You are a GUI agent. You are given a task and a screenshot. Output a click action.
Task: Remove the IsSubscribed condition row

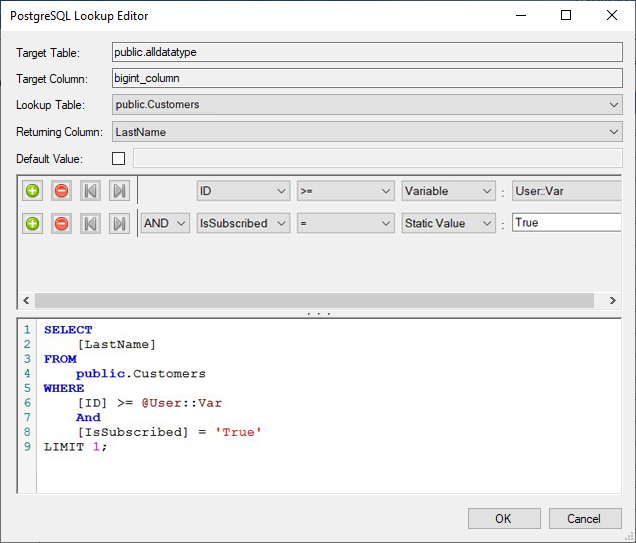coord(61,223)
